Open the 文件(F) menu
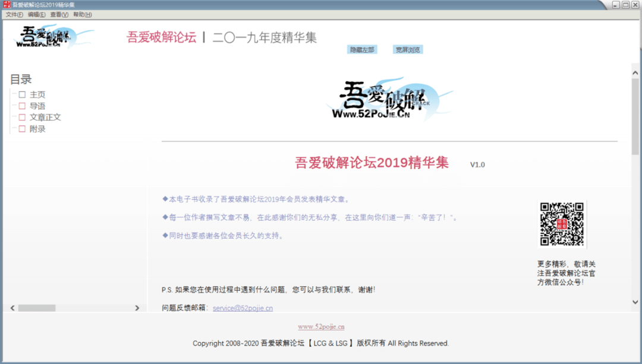Image resolution: width=642 pixels, height=364 pixels. (x=14, y=15)
